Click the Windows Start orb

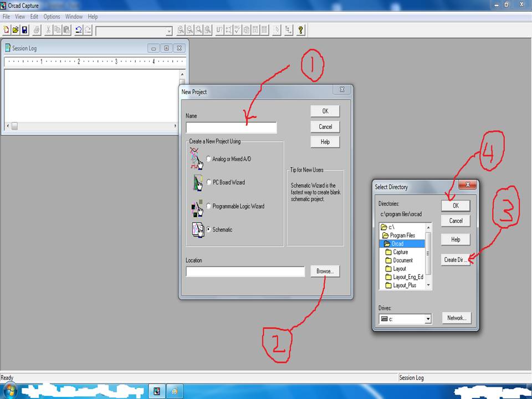point(9,391)
